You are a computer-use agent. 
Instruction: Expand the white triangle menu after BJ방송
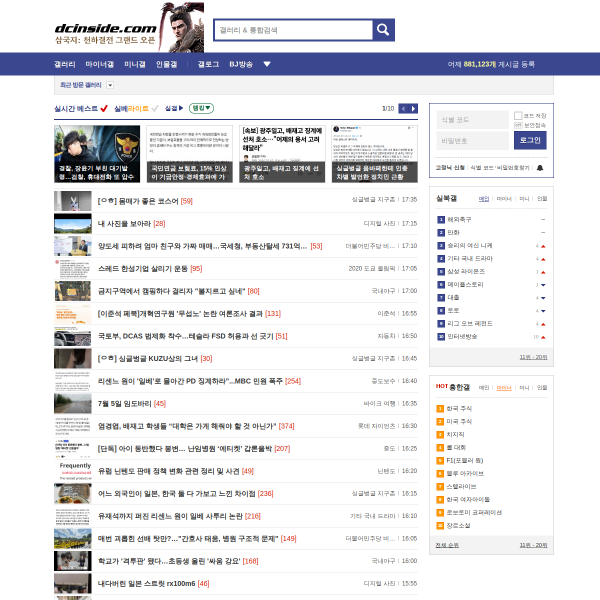tap(267, 64)
